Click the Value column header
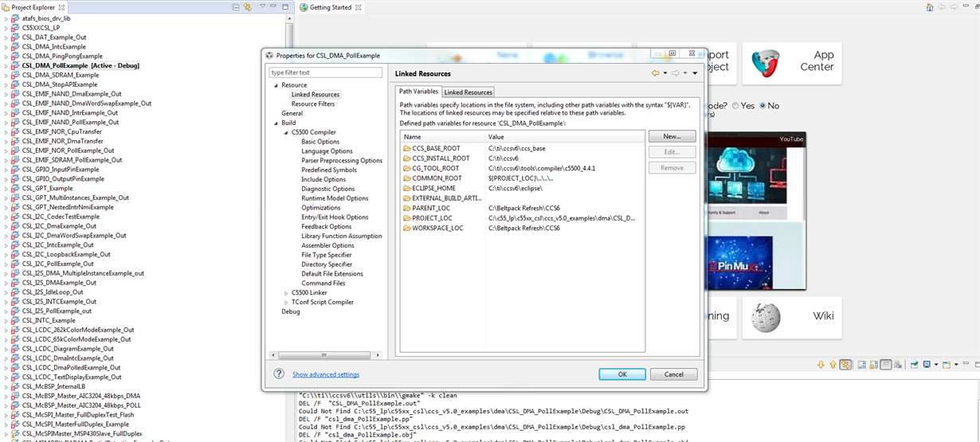Viewport: 980px width, 442px height. point(564,137)
